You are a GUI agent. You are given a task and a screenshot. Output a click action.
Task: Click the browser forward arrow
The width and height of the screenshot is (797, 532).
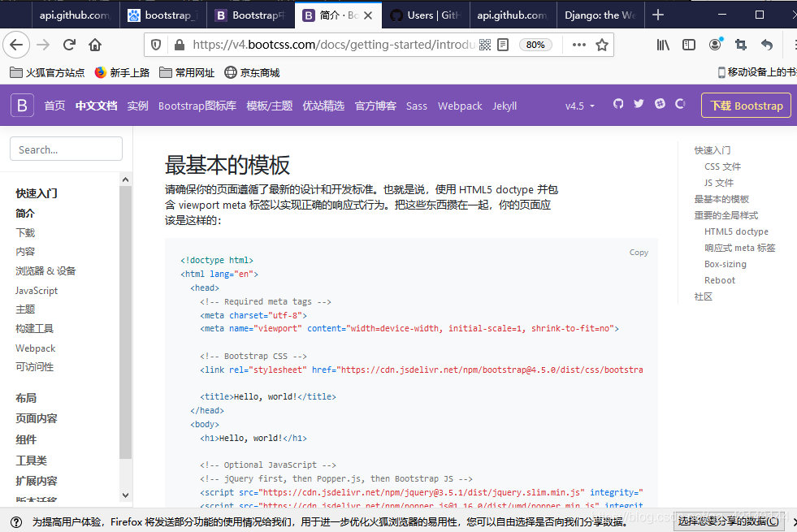coord(43,45)
